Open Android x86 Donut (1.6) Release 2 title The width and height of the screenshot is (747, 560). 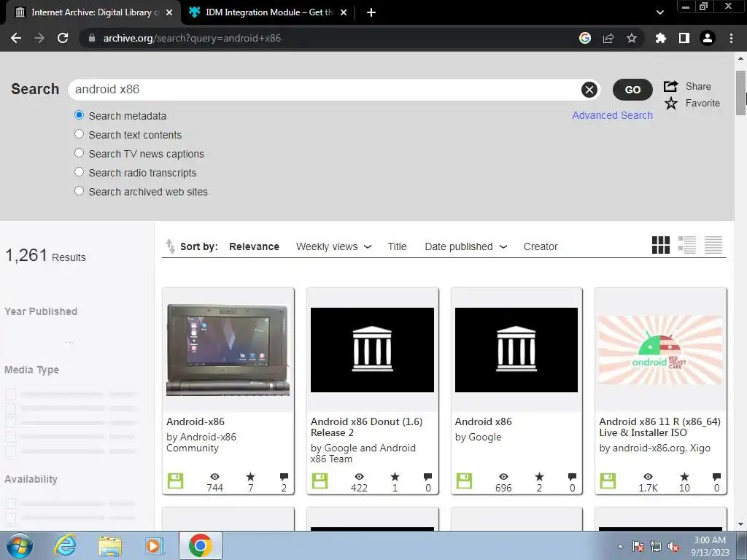pos(366,427)
